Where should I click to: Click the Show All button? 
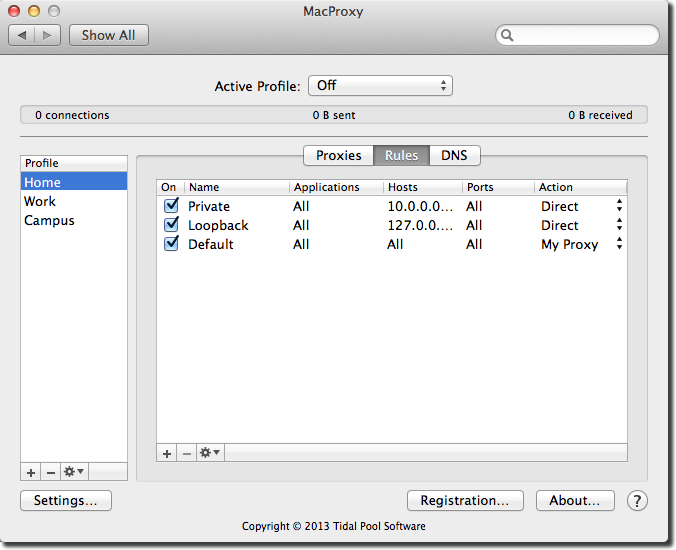[x=109, y=35]
